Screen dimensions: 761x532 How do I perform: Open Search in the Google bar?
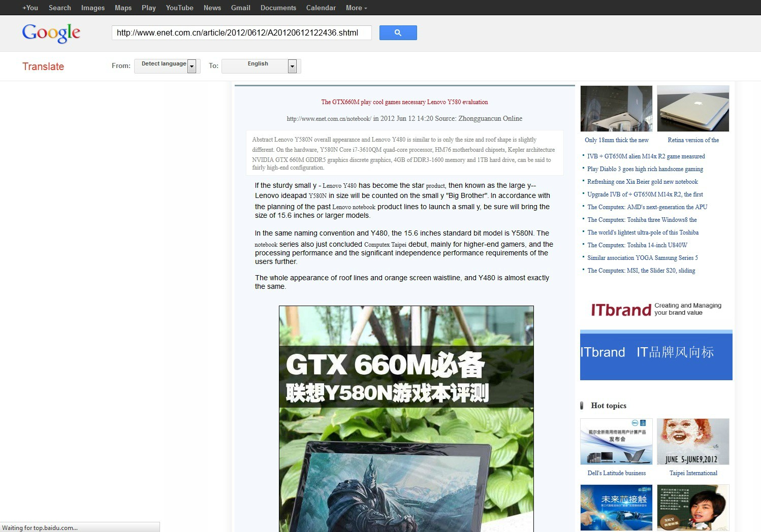[x=60, y=8]
